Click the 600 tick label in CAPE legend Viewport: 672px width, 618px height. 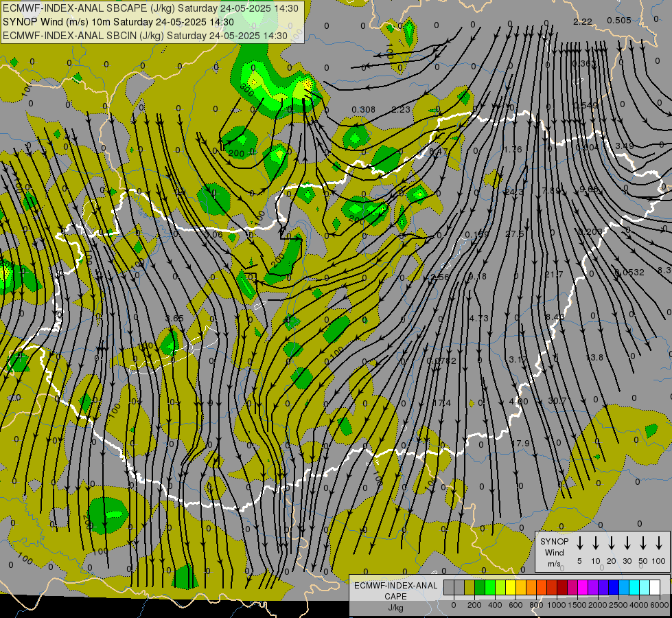click(515, 605)
